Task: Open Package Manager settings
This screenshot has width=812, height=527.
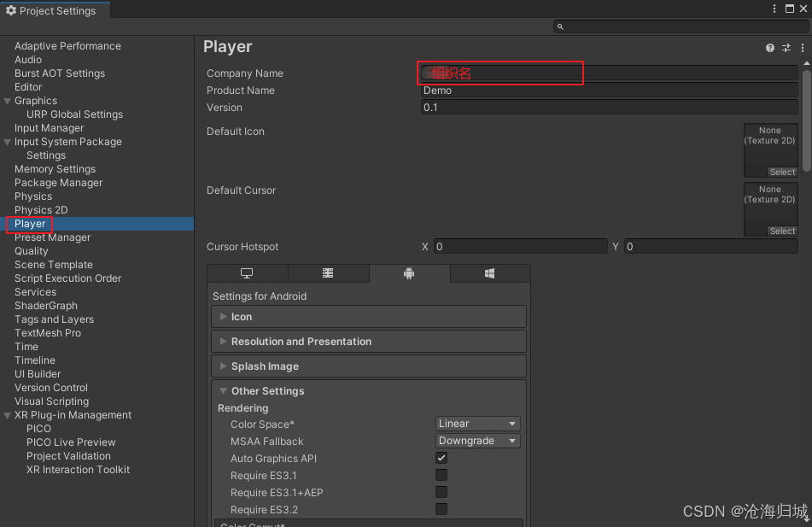Action: tap(59, 183)
